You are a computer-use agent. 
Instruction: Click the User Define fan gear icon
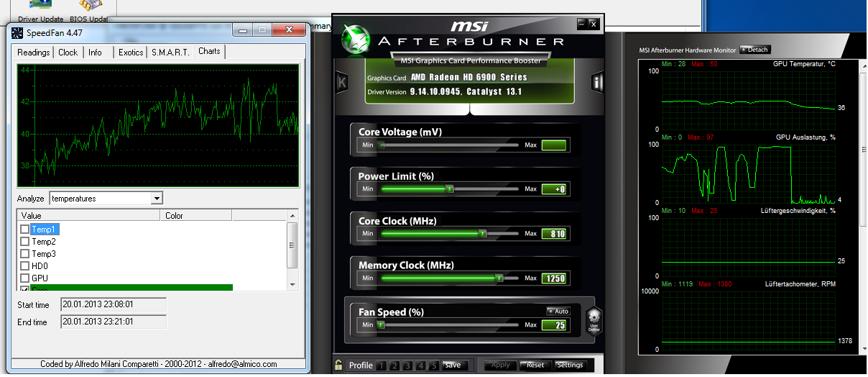coord(594,319)
